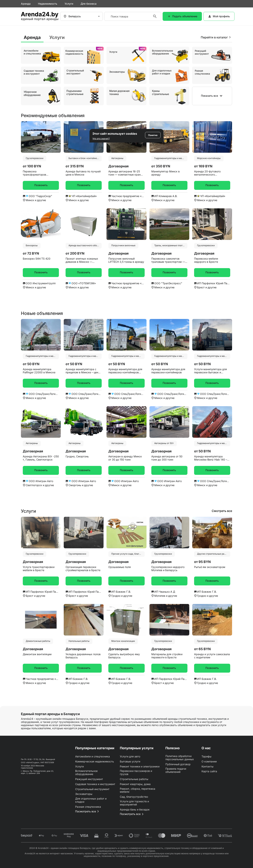Open the Режущий инструмент category tile

point(212,55)
